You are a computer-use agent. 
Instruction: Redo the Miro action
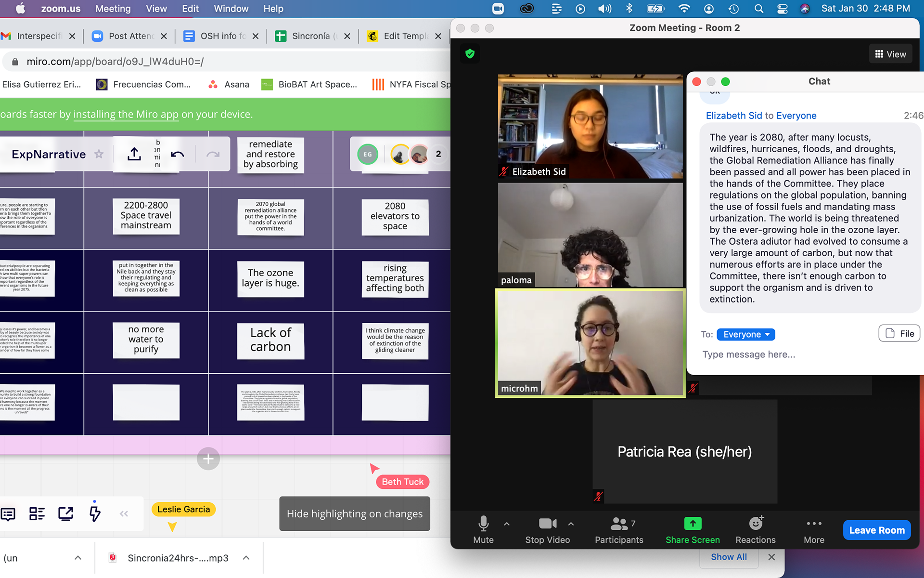coord(213,154)
